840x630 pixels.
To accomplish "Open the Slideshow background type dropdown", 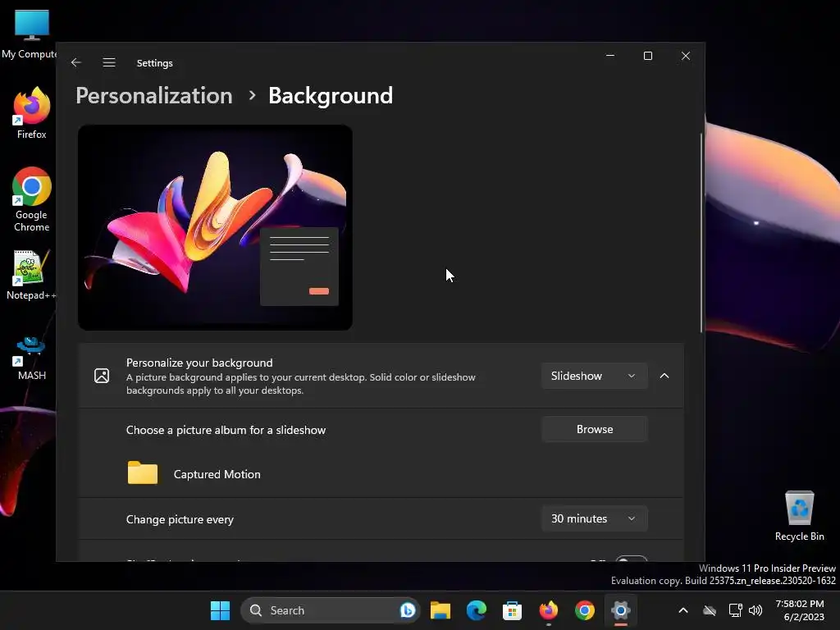I will tap(594, 376).
